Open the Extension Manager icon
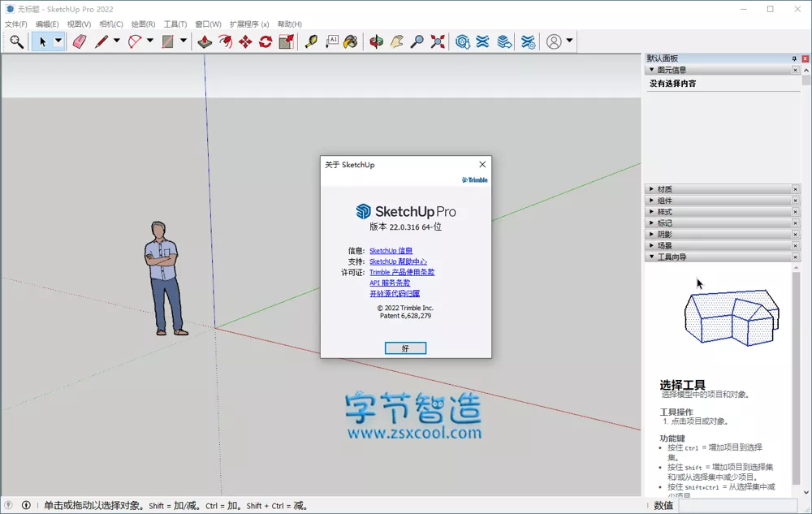 click(528, 41)
